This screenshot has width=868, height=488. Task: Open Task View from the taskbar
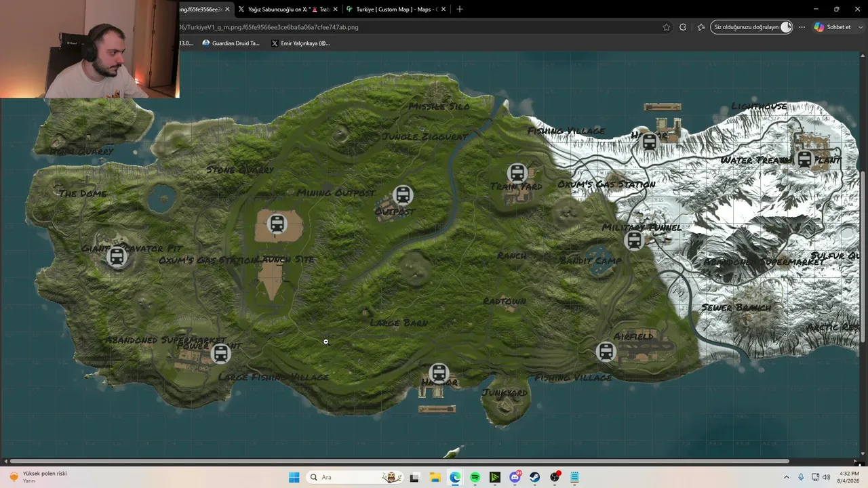(x=414, y=477)
